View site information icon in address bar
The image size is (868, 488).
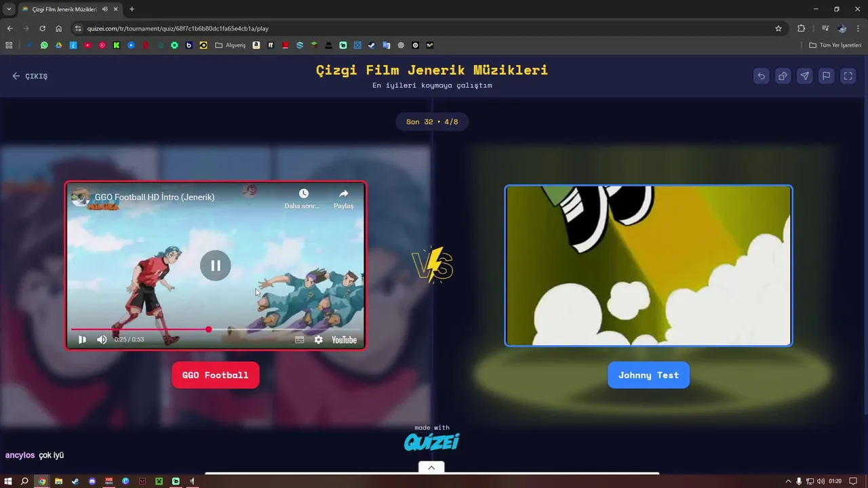click(x=78, y=28)
